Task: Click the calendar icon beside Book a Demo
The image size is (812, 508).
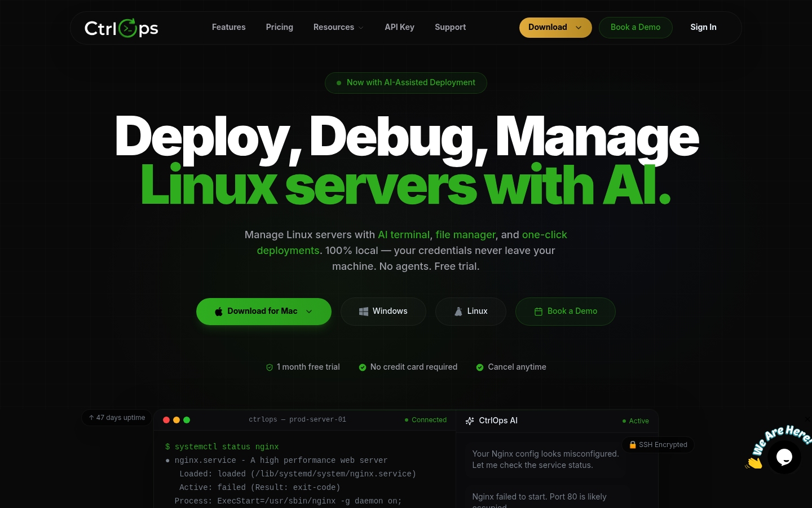Action: [x=539, y=312]
